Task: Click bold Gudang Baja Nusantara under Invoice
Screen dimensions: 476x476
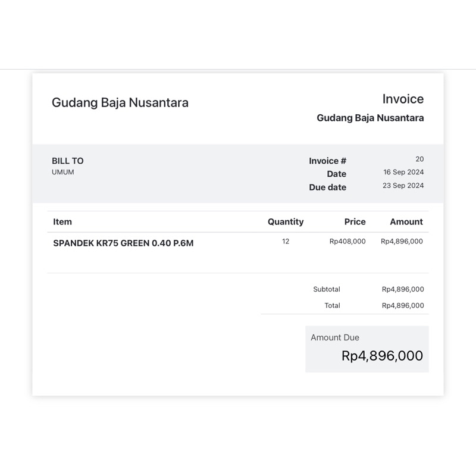Action: pos(370,118)
